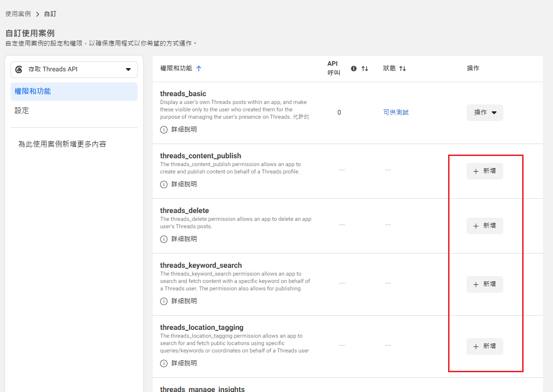The height and width of the screenshot is (392, 553).
Task: Open 詳細說明 for threads_basic
Action: pos(179,130)
